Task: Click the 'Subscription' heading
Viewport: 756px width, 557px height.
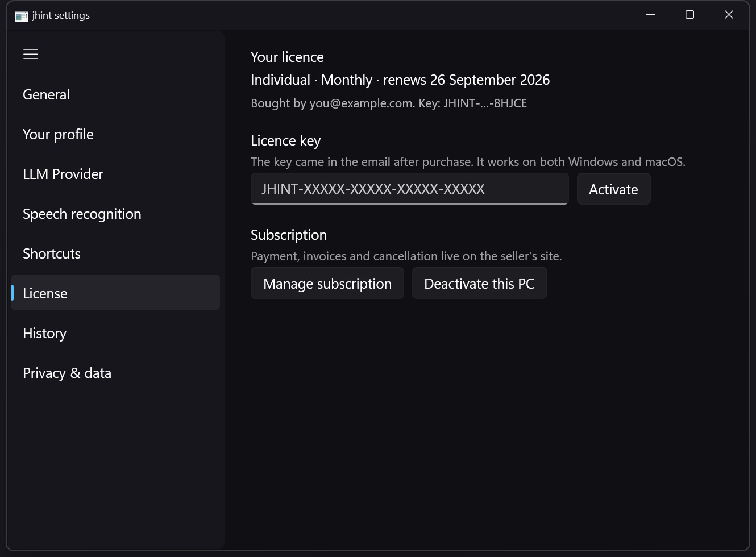Action: point(289,235)
